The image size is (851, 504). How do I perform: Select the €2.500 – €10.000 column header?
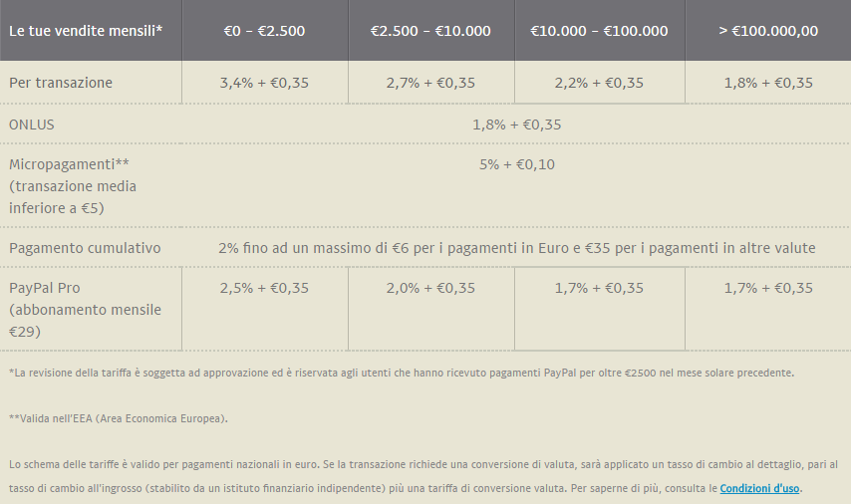point(430,31)
